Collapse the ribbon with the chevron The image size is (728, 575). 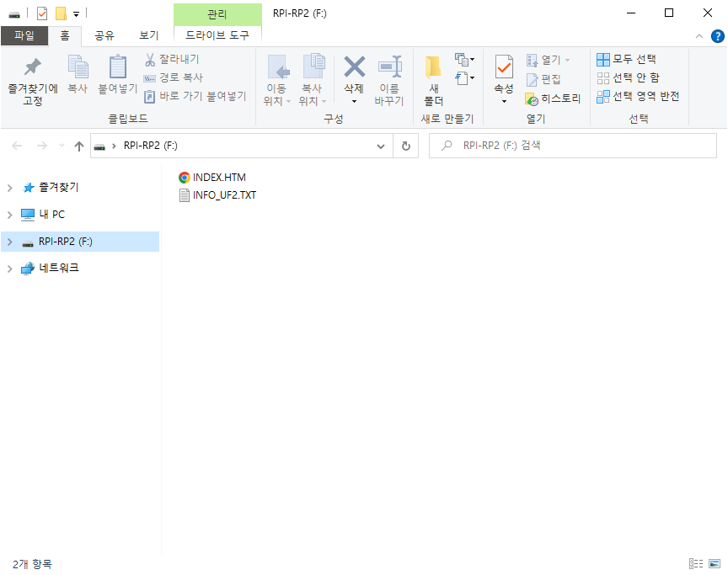699,36
